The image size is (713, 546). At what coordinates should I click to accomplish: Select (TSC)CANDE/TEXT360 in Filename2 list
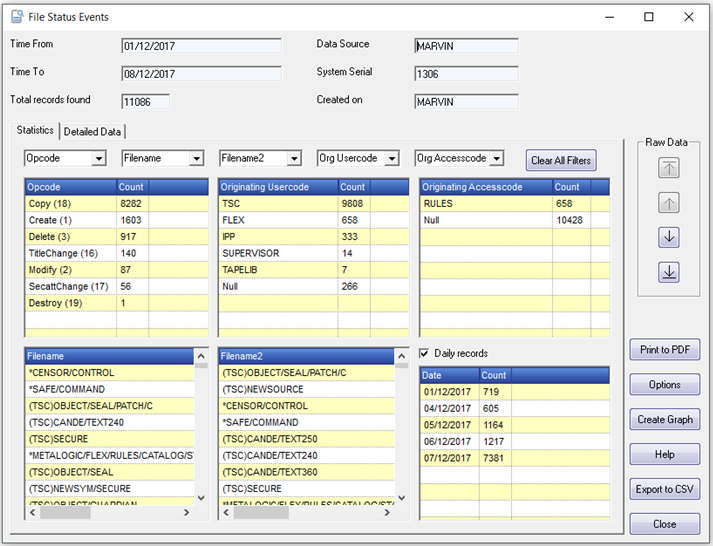click(x=307, y=472)
